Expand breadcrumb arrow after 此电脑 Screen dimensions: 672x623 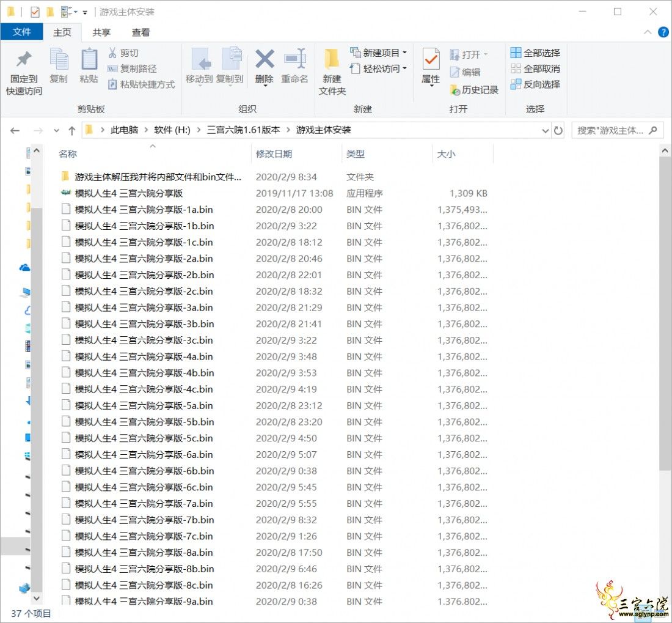[146, 130]
